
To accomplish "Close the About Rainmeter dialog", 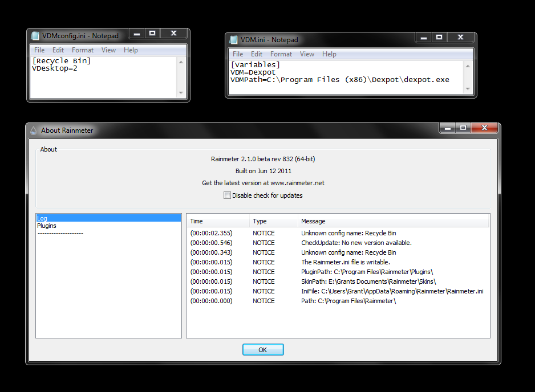I will [485, 128].
